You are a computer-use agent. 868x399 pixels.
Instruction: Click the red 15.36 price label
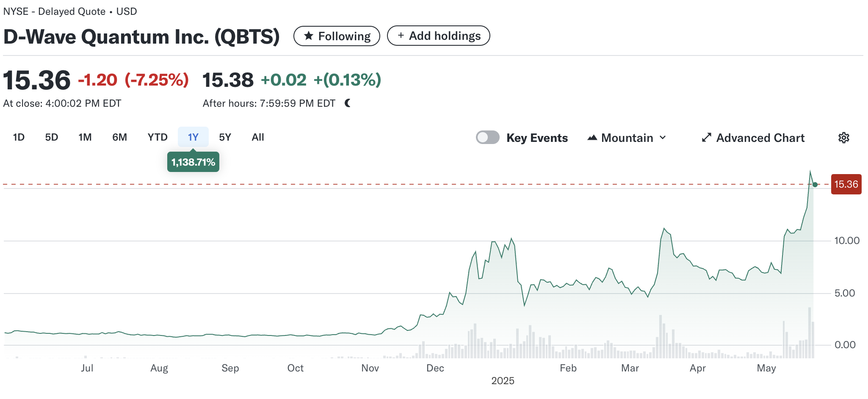pyautogui.click(x=846, y=184)
